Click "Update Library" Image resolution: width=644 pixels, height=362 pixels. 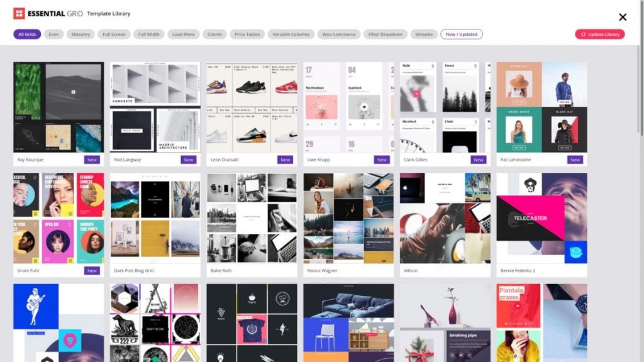601,34
